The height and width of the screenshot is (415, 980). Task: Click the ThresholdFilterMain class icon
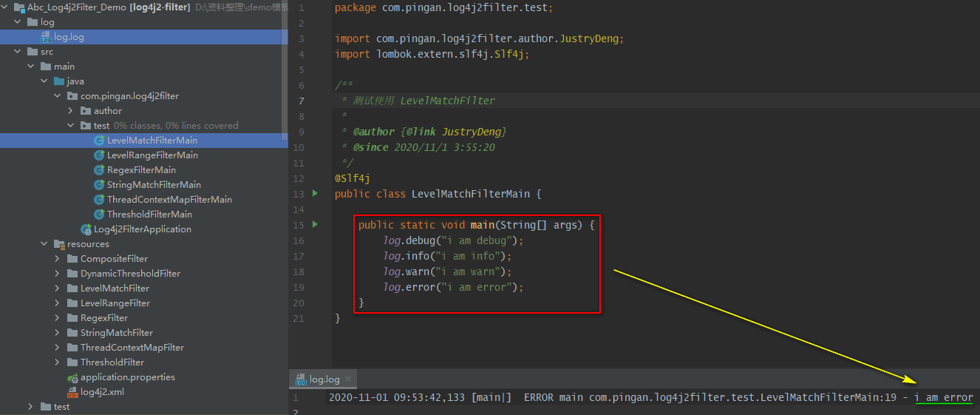99,215
